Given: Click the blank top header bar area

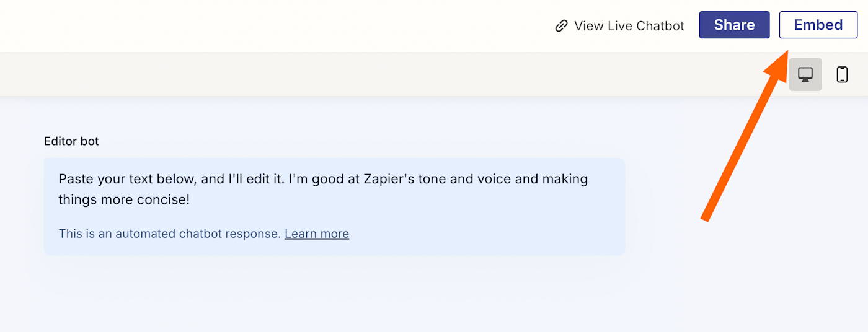Looking at the screenshot, I should [x=248, y=26].
